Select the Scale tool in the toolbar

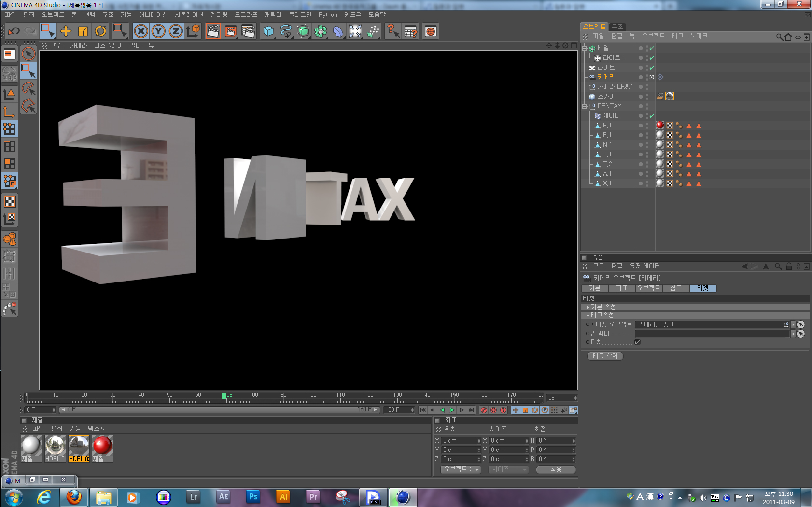pos(83,31)
